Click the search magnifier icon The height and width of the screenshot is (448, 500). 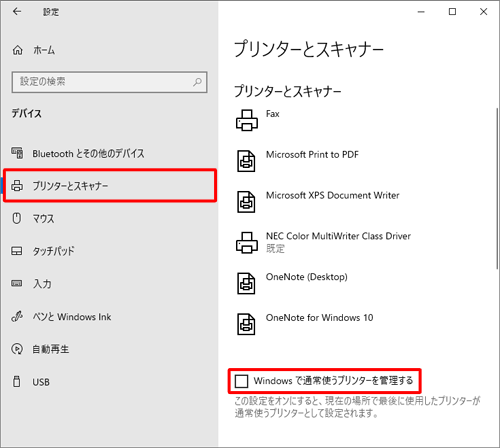[197, 82]
